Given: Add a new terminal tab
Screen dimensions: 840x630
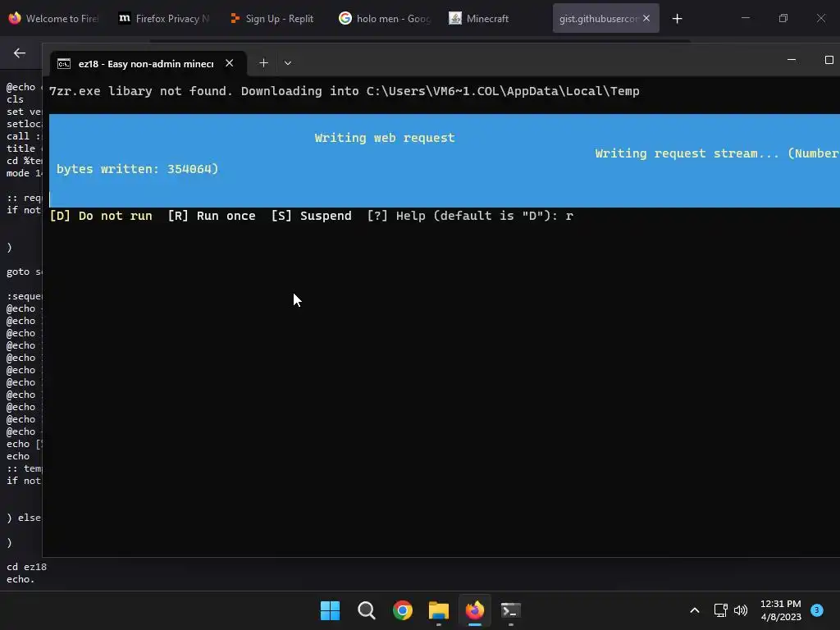Looking at the screenshot, I should point(263,63).
